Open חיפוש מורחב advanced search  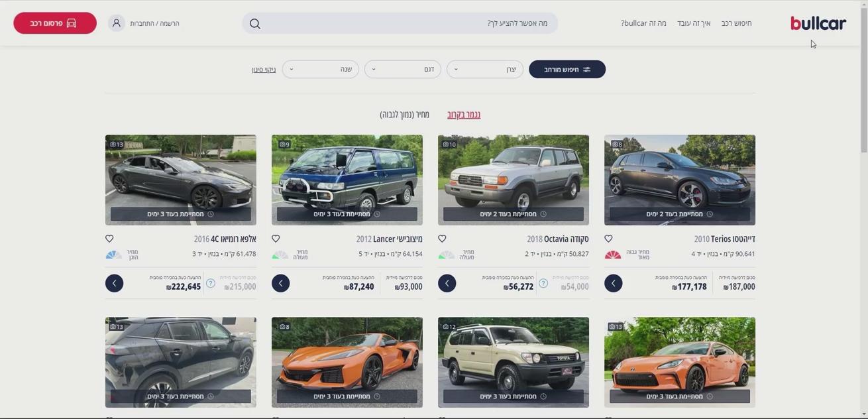[567, 70]
